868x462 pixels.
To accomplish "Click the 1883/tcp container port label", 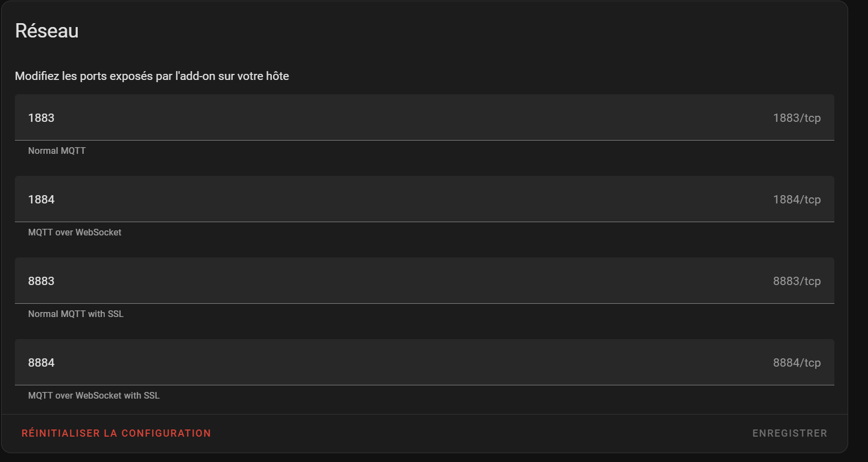I will coord(796,118).
